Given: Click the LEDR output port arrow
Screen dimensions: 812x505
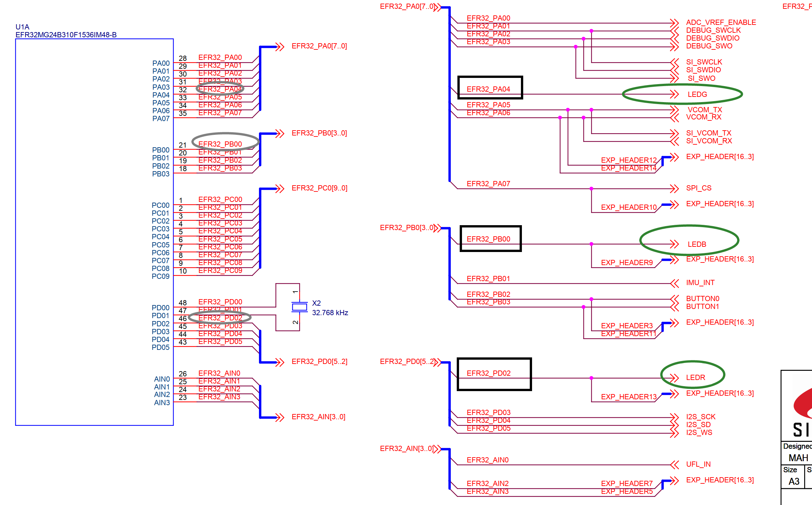Looking at the screenshot, I should tap(675, 378).
